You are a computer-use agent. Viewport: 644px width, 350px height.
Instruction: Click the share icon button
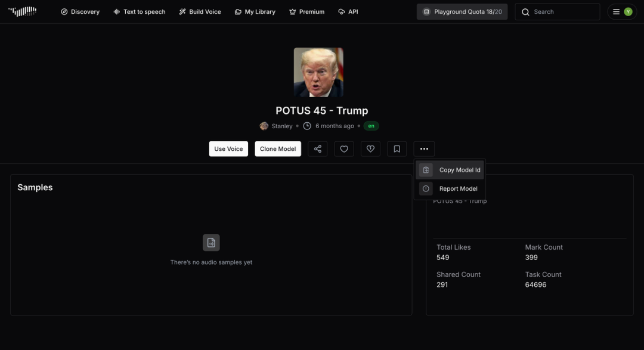click(x=317, y=149)
